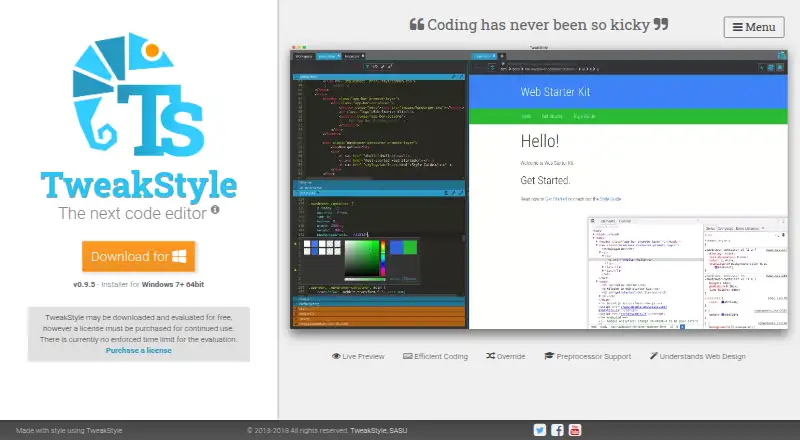Open the Facebook icon in footer
The width and height of the screenshot is (800, 440).
557,430
